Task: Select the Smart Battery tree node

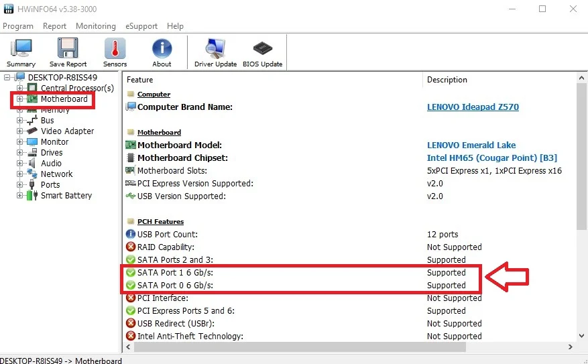Action: click(66, 196)
